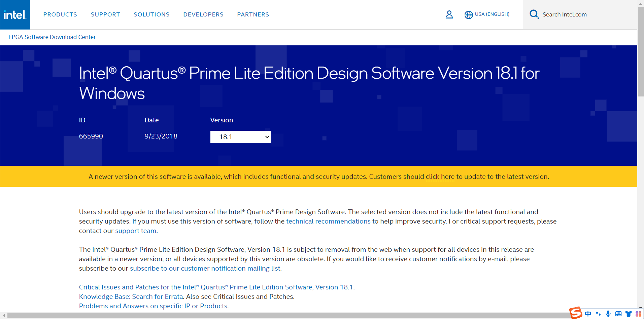The width and height of the screenshot is (644, 319).
Task: Toggle Chinese/English input mode in tray
Action: 588,314
